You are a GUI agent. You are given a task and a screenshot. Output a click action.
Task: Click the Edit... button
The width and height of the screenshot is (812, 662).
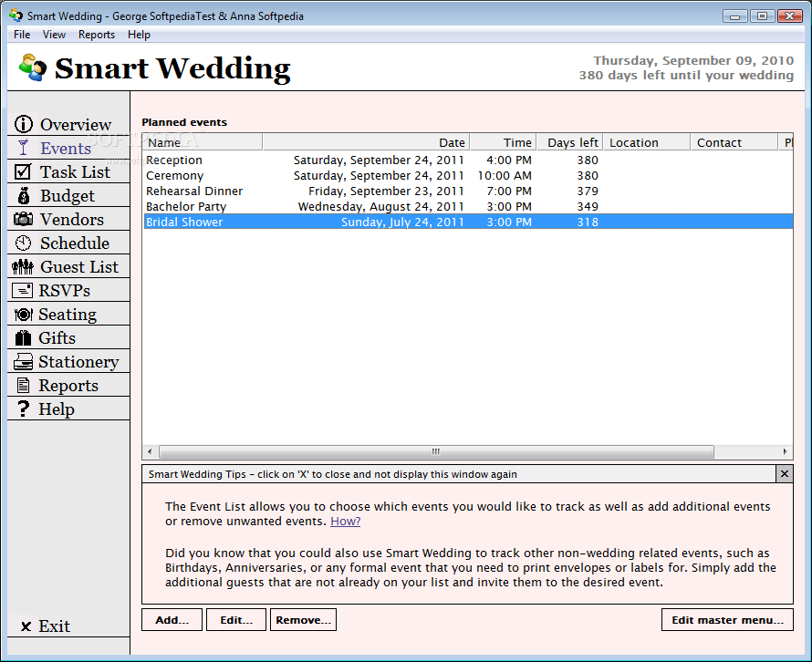236,620
